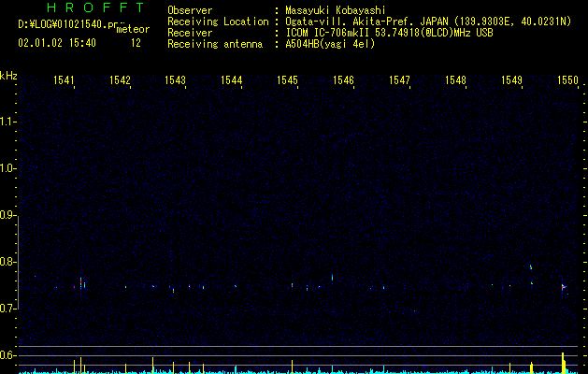Click the 1545 time axis label
The image size is (588, 374).
(x=287, y=80)
